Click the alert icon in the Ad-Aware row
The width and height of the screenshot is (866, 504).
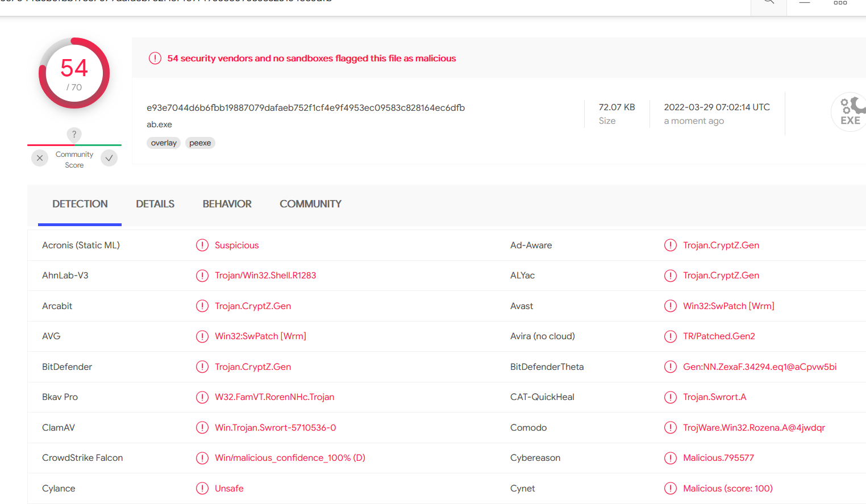point(671,245)
